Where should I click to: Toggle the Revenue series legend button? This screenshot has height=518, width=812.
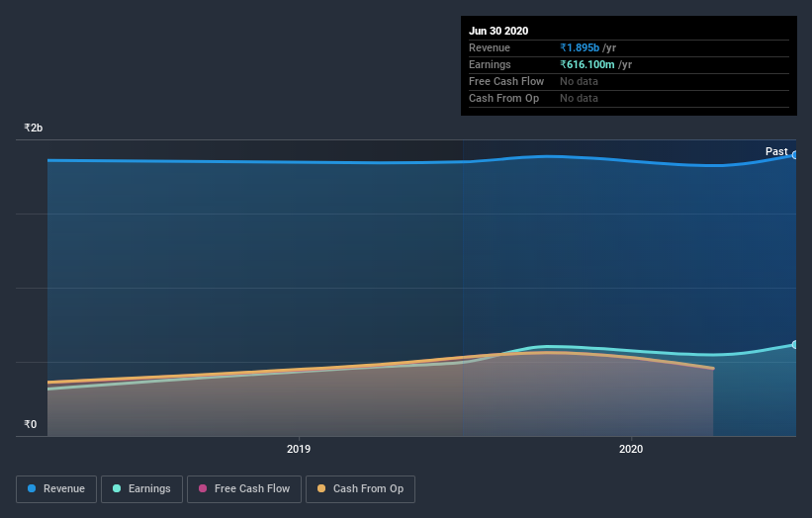(x=56, y=489)
